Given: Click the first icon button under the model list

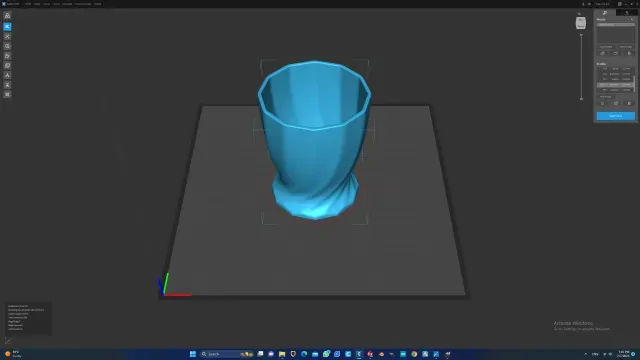Looking at the screenshot, I should 602,53.
